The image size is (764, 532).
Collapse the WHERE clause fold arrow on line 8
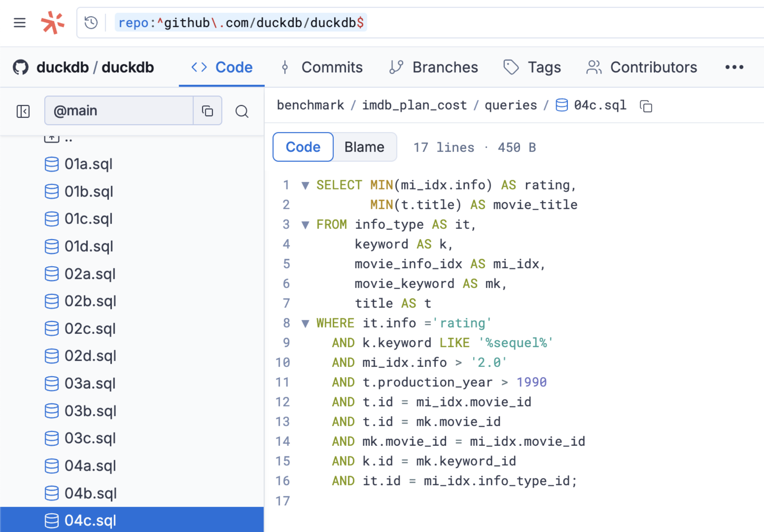coord(306,323)
